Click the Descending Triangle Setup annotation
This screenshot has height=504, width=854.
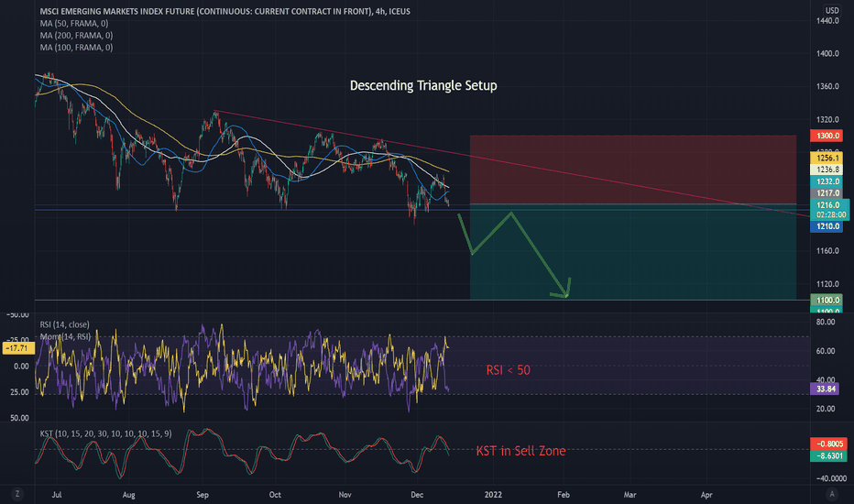(x=423, y=85)
